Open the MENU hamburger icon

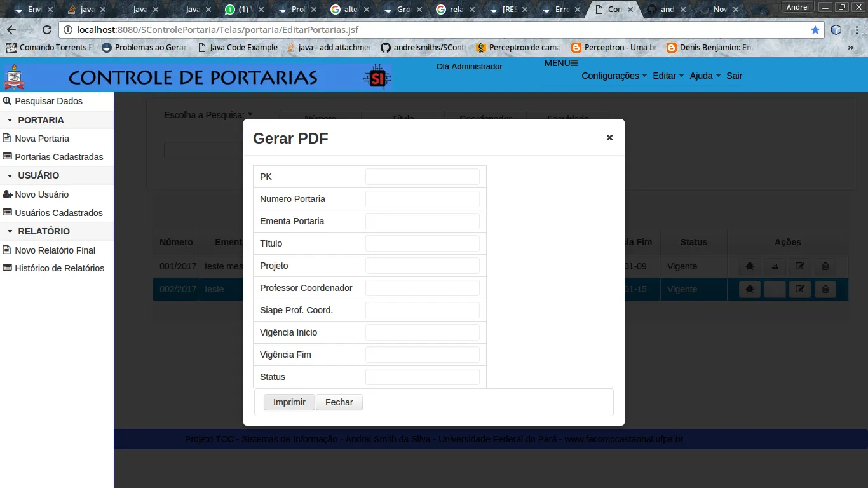[x=574, y=63]
